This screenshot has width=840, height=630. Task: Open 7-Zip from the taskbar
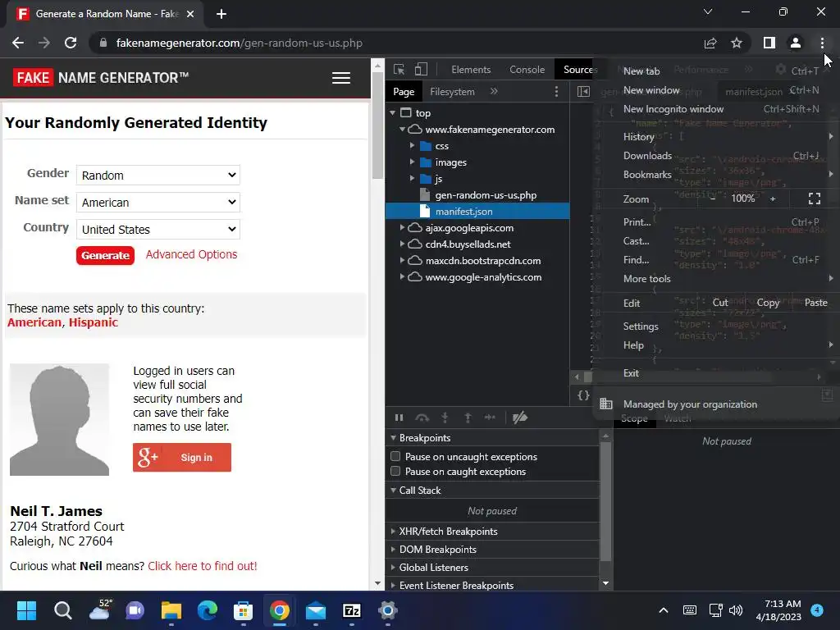pyautogui.click(x=352, y=610)
